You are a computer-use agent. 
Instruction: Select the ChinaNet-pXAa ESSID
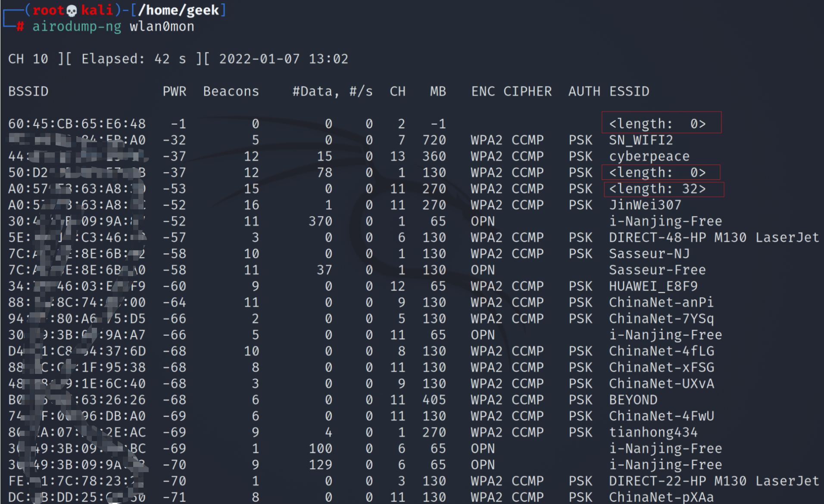[x=662, y=497]
